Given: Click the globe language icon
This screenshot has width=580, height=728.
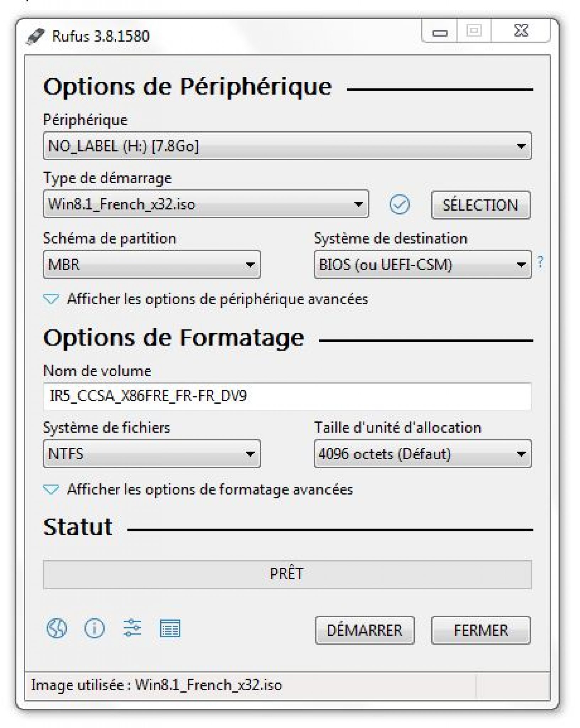Looking at the screenshot, I should point(56,628).
